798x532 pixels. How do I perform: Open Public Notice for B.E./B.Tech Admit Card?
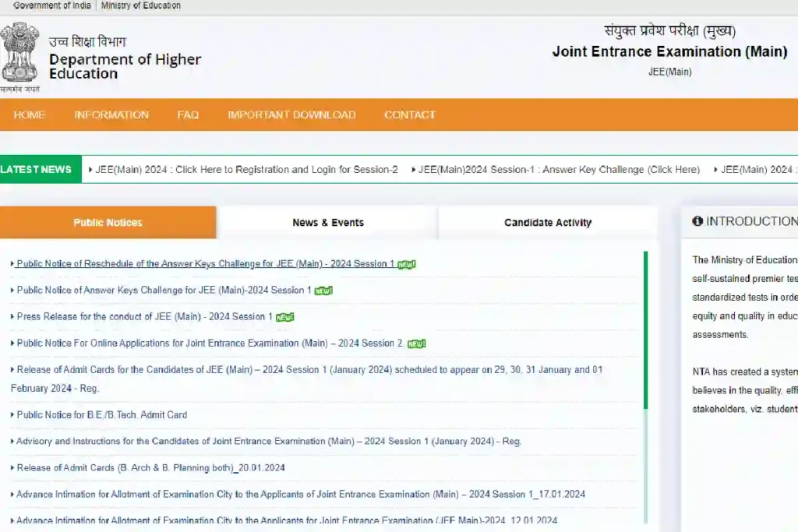tap(102, 414)
